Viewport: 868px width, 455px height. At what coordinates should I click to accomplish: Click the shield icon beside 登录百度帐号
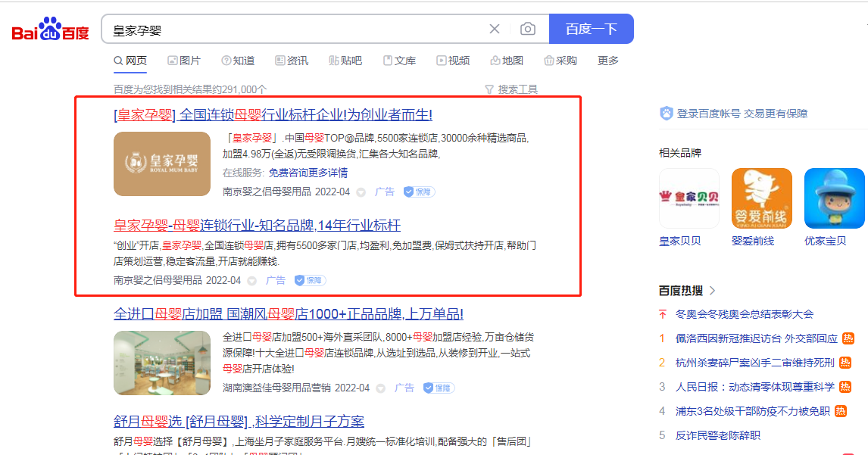(666, 114)
